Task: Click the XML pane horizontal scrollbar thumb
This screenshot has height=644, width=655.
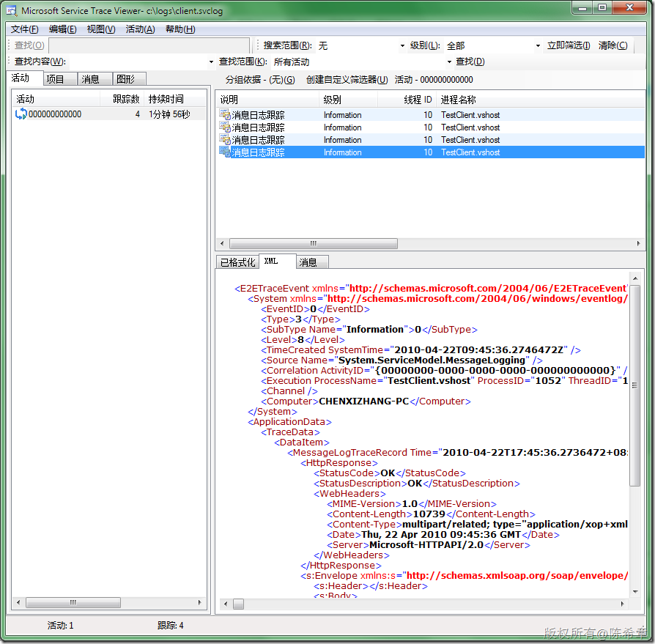Action: (x=238, y=604)
